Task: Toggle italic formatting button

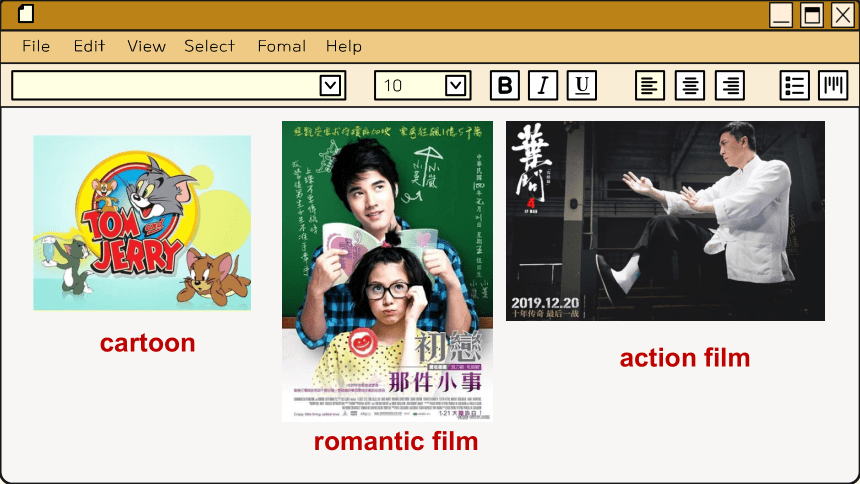Action: pos(543,86)
